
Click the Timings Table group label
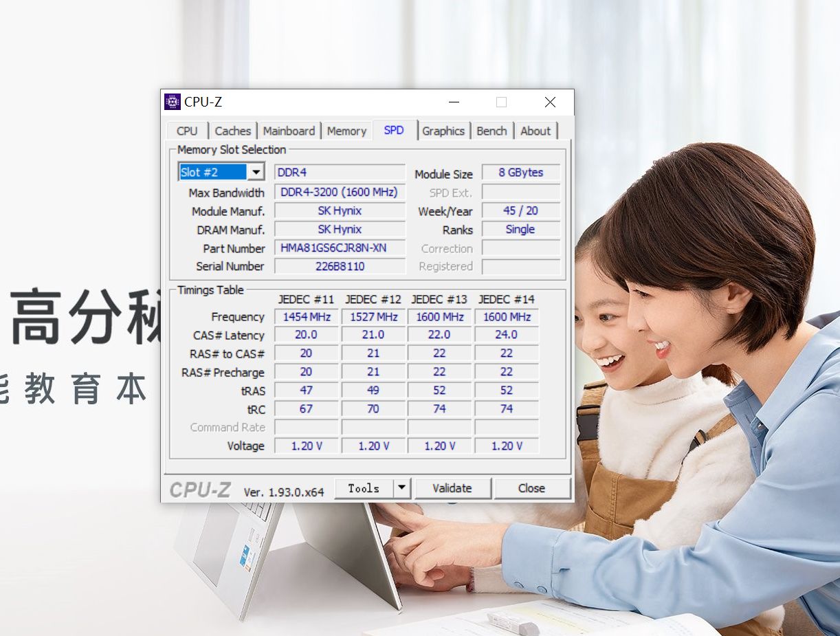tap(210, 290)
